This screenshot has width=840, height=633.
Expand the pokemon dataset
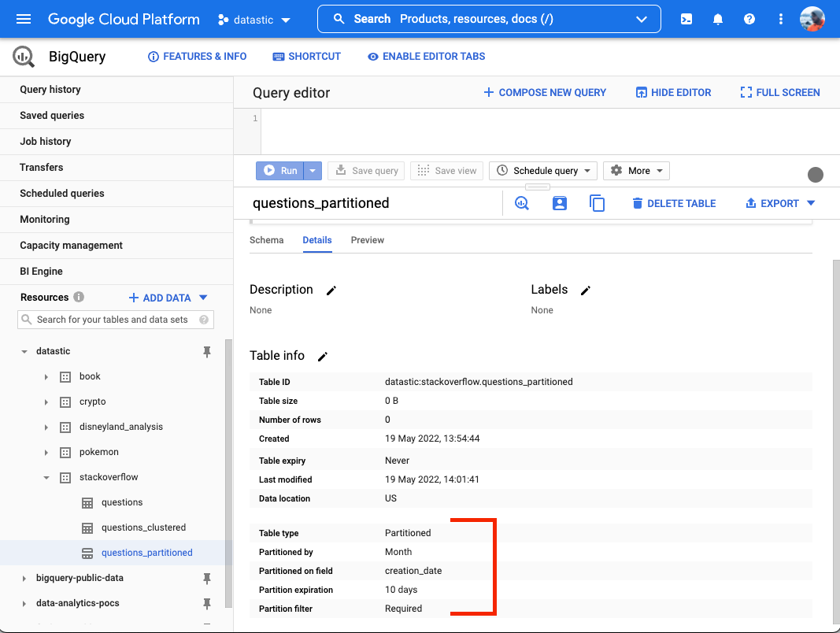46,453
